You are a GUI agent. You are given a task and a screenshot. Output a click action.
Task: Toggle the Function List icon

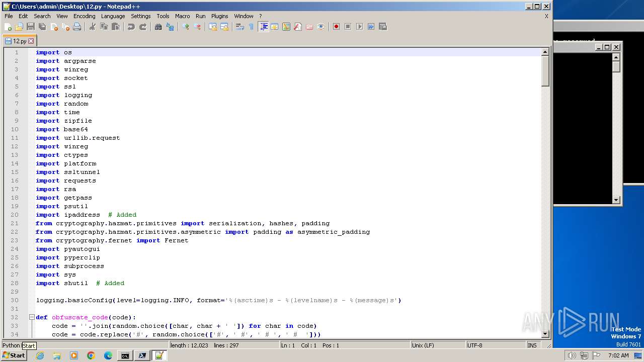pyautogui.click(x=297, y=27)
